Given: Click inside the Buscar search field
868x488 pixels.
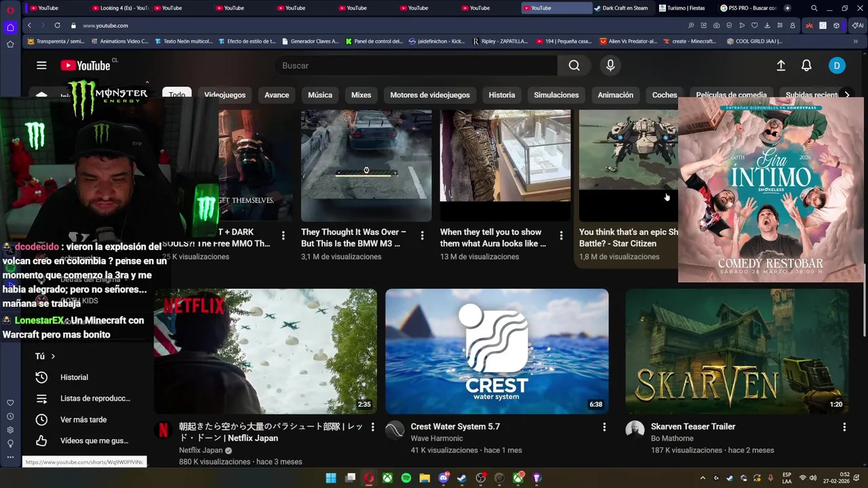Looking at the screenshot, I should [x=415, y=66].
